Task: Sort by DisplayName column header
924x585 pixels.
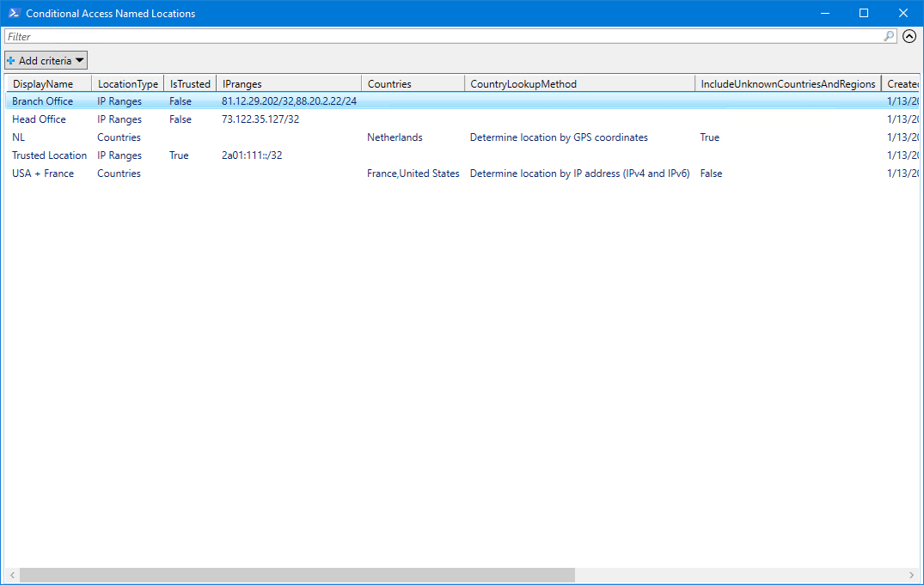Action: tap(43, 84)
